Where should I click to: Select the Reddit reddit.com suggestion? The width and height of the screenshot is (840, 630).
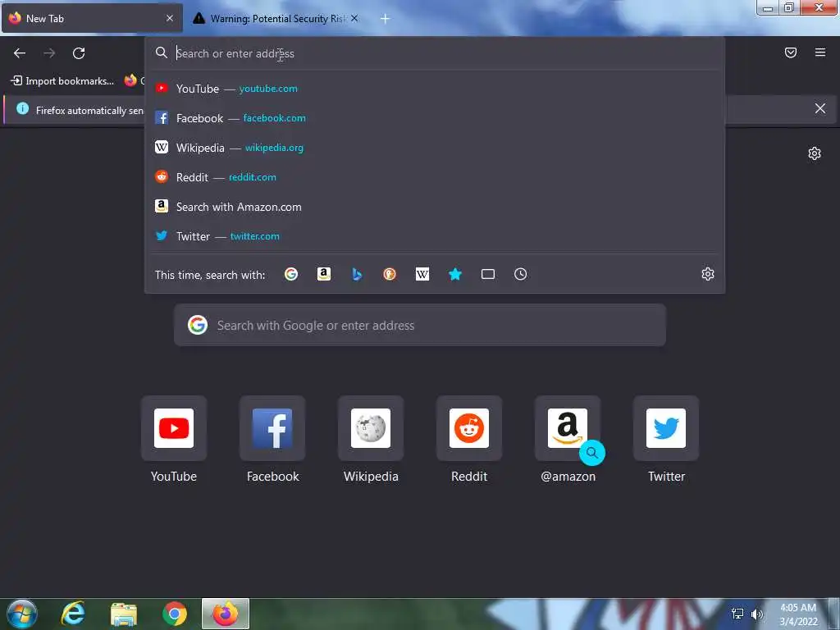click(x=435, y=177)
